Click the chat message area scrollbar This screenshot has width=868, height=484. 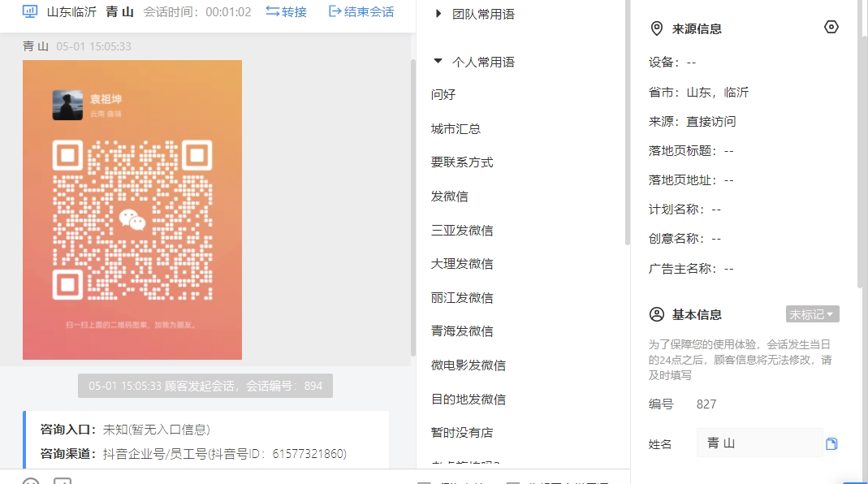(413, 208)
